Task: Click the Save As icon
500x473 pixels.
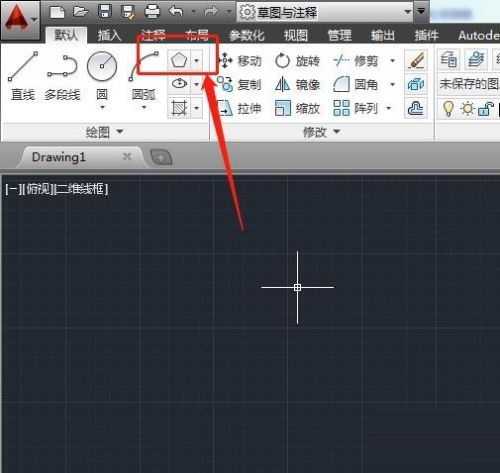Action: [128, 12]
